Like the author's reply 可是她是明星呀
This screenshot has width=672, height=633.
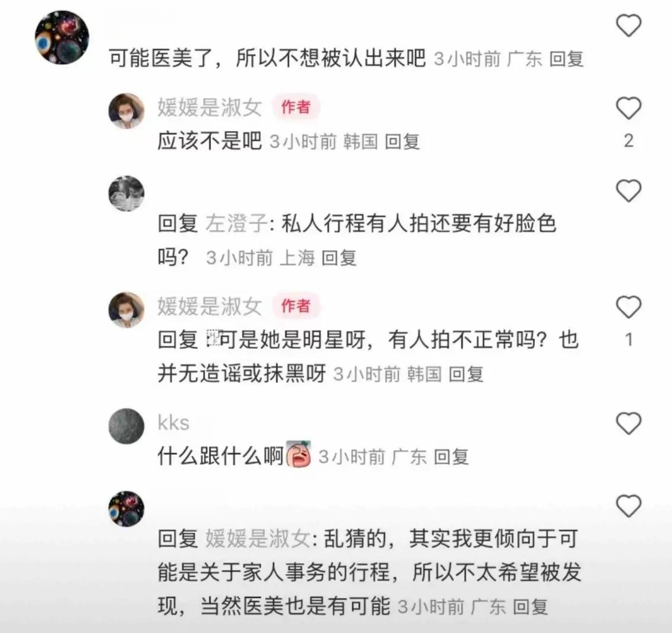(x=628, y=307)
